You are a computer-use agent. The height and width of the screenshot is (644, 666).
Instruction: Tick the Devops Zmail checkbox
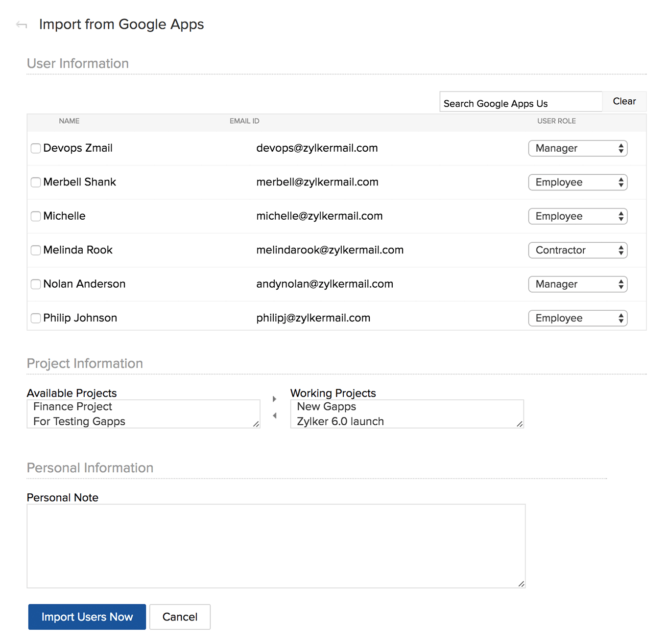[x=36, y=148]
